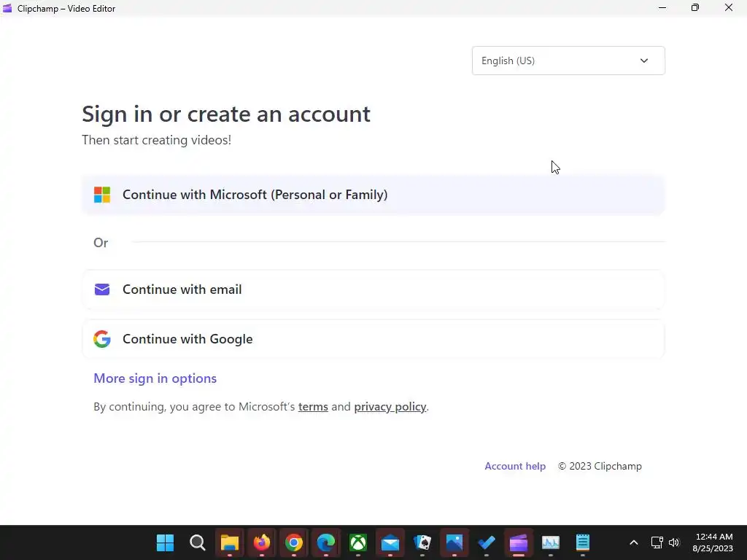Viewport: 747px width, 560px height.
Task: Continue with Microsoft Personal or Family account
Action: pos(373,195)
